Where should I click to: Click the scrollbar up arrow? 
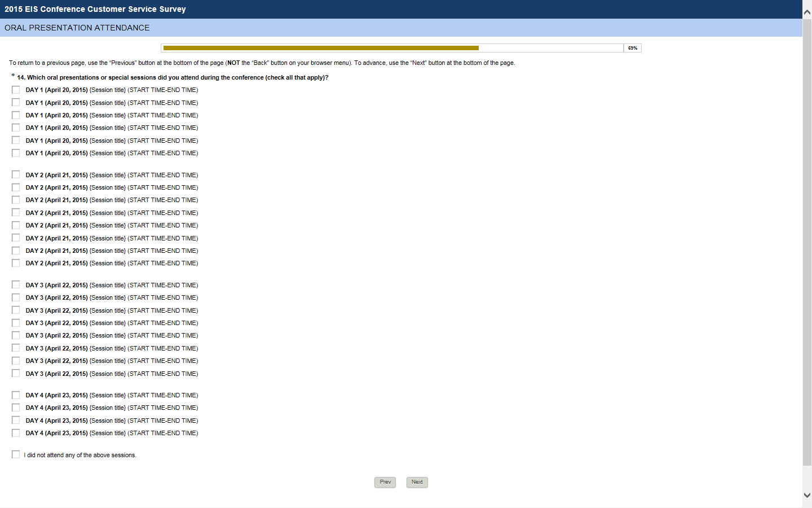pos(807,12)
